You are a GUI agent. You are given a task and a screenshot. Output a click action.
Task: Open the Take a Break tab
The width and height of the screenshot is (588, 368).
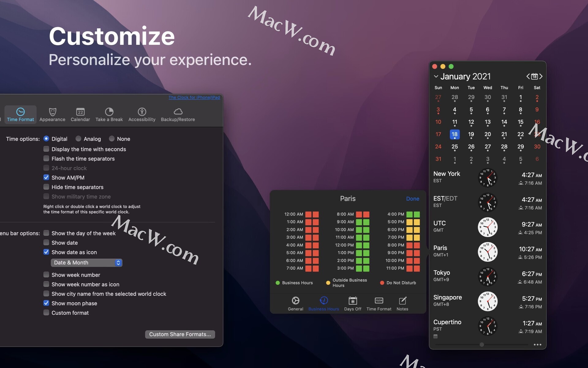[x=109, y=115]
